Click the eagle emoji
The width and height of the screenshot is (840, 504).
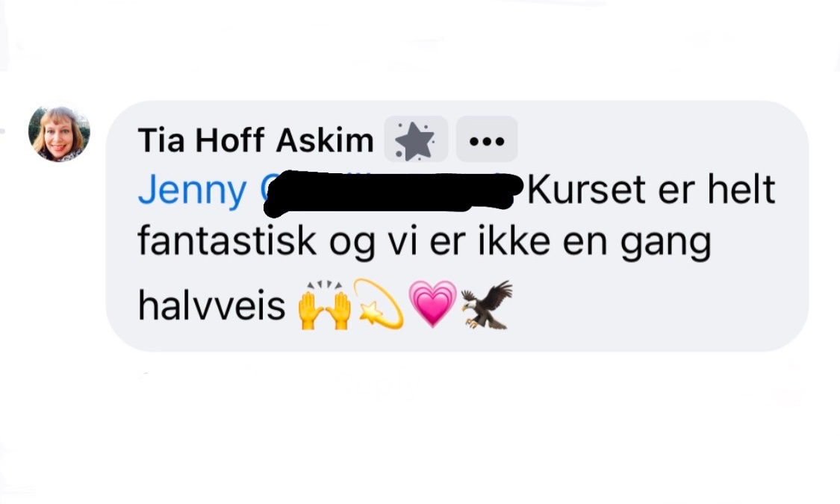[487, 304]
